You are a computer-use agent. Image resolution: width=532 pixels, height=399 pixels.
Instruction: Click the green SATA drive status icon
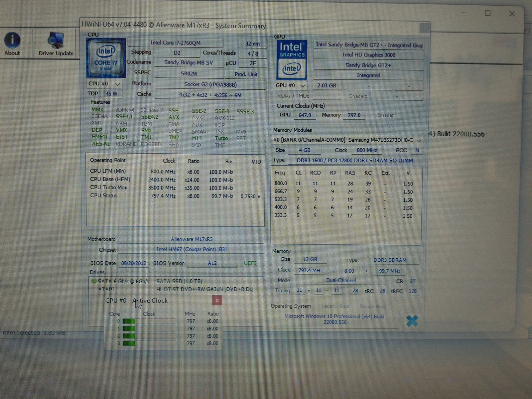point(94,281)
